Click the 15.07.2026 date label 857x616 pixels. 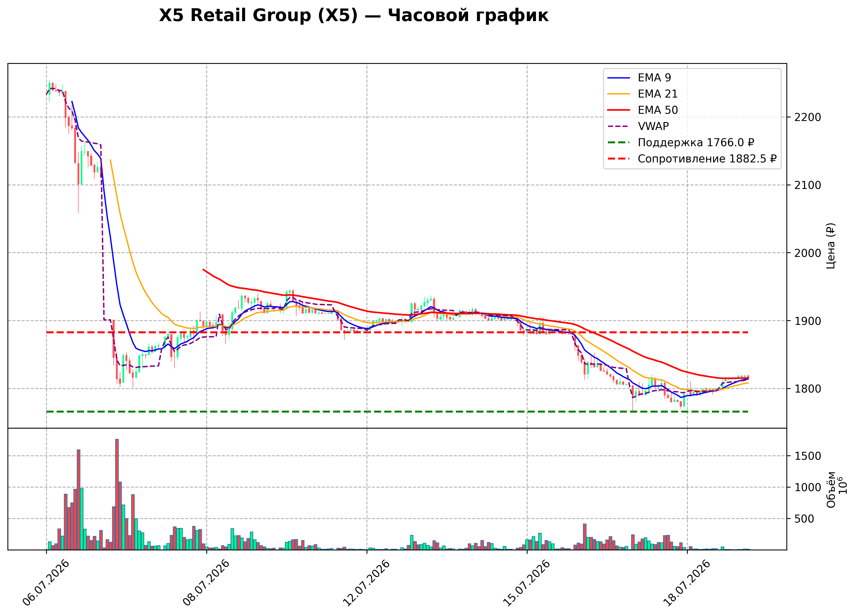coord(527,583)
